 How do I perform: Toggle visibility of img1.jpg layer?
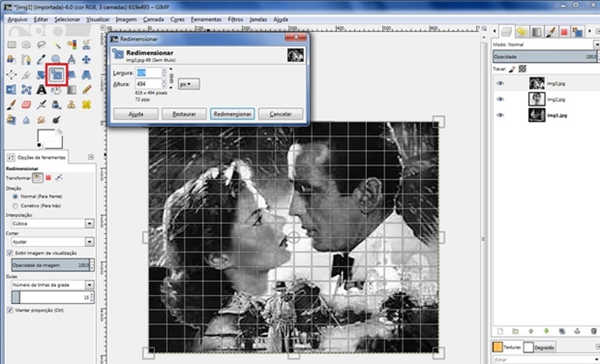pyautogui.click(x=500, y=115)
